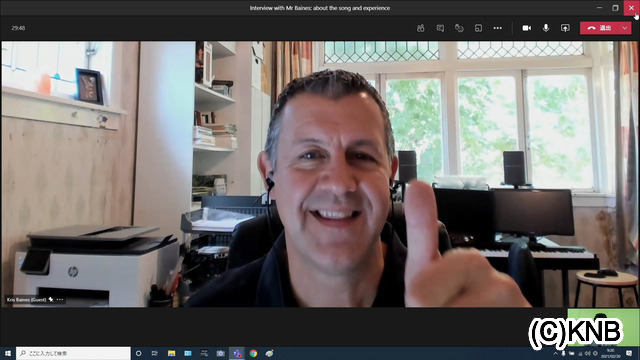Close the Teams meeting window

(631, 8)
